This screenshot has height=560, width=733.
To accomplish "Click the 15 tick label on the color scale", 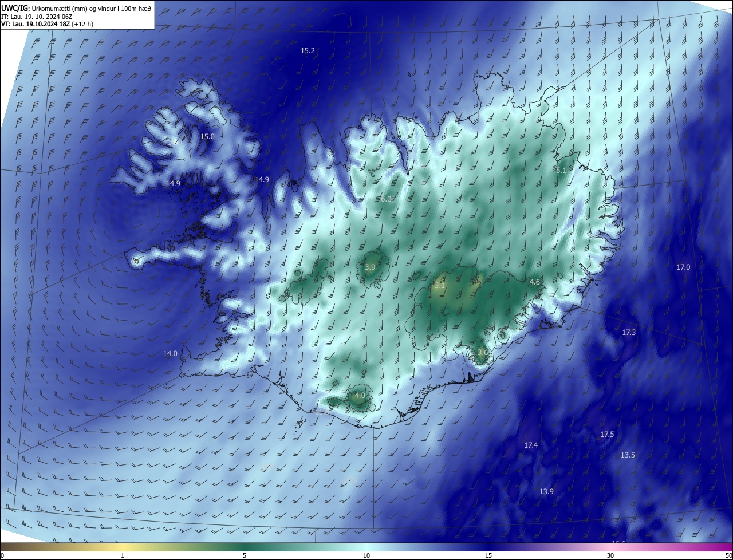I will point(488,556).
